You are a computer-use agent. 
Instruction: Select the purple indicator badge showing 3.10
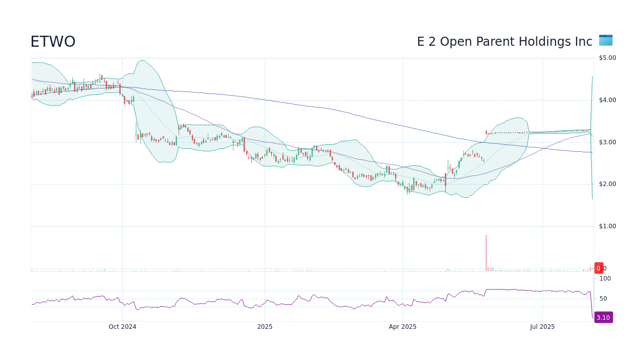(x=603, y=317)
